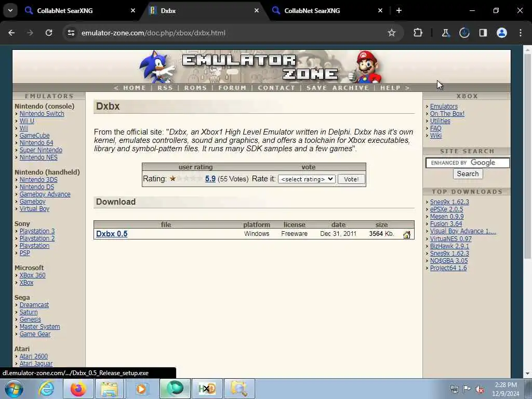This screenshot has width=532, height=399.
Task: Click the Vote! button
Action: 351,179
